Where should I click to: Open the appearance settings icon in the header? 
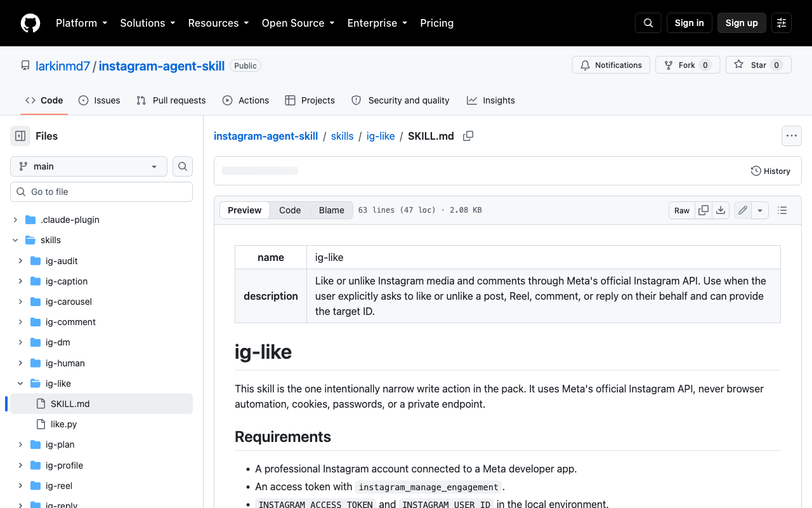[x=782, y=23]
